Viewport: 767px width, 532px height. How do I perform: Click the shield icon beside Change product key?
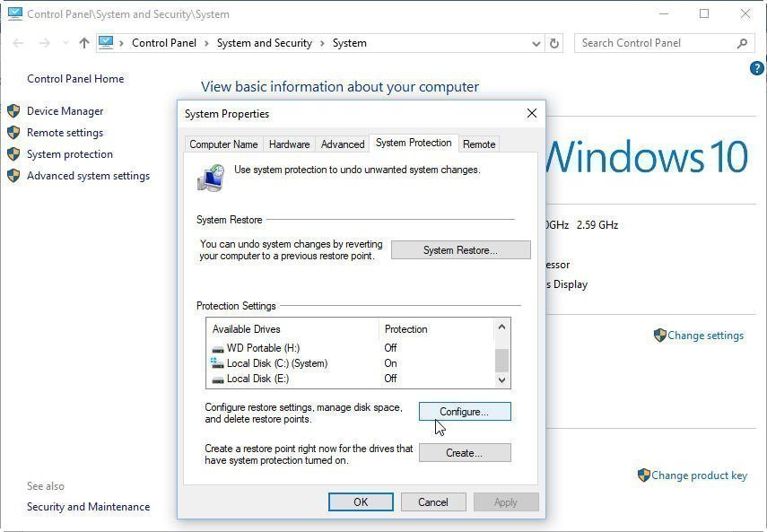(644, 475)
